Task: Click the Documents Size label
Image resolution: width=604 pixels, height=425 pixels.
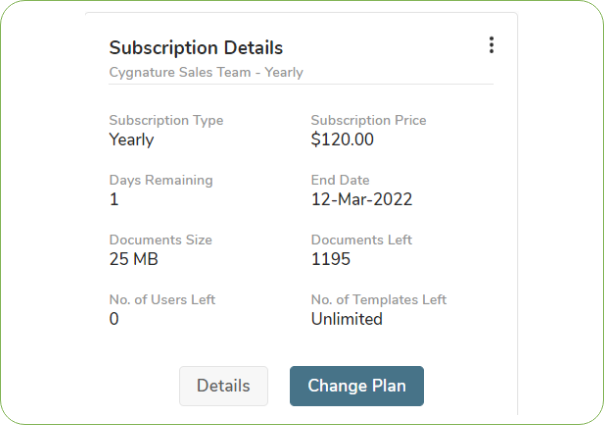Action: (160, 240)
